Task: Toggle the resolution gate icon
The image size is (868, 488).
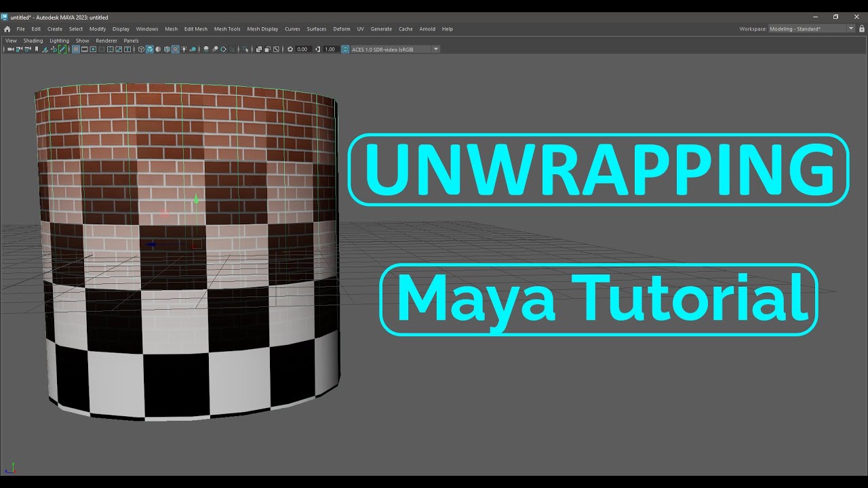Action: pyautogui.click(x=93, y=49)
